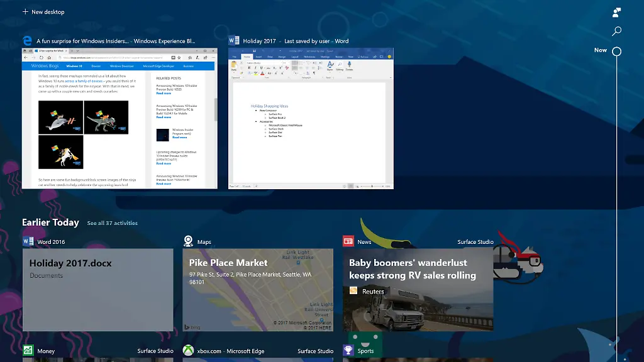This screenshot has height=362, width=644.
Task: Click the people feedback icon at top right
Action: (x=615, y=12)
